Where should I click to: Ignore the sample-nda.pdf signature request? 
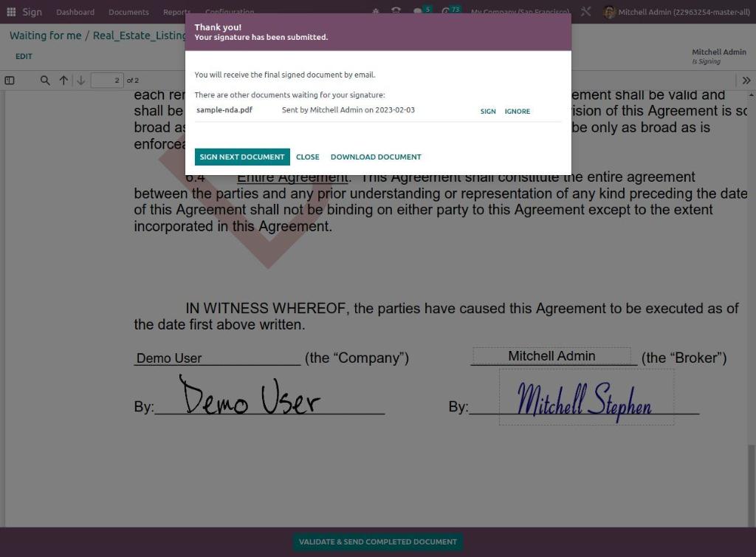[517, 111]
